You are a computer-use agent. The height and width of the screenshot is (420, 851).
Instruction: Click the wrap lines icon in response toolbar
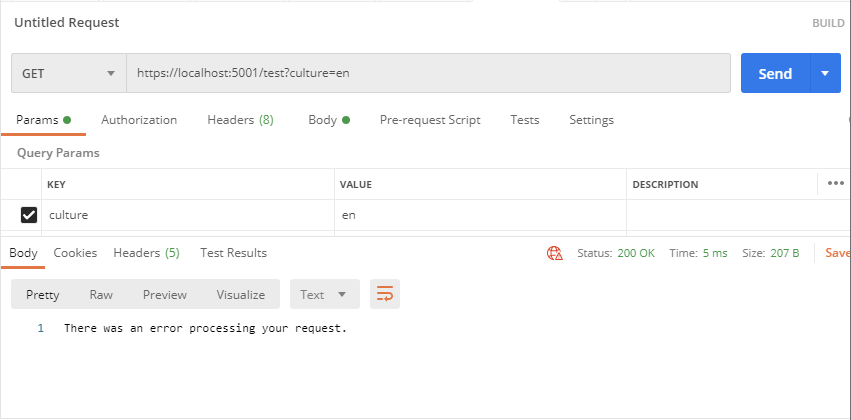coord(385,294)
